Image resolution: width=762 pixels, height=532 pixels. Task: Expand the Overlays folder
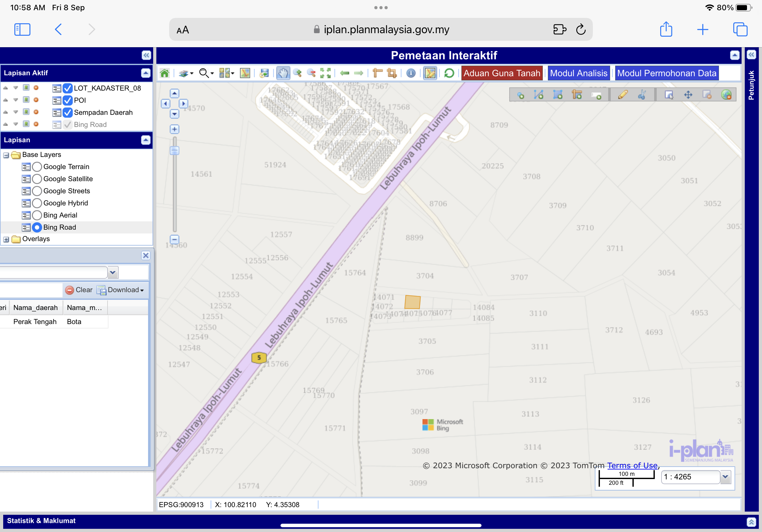pyautogui.click(x=6, y=239)
